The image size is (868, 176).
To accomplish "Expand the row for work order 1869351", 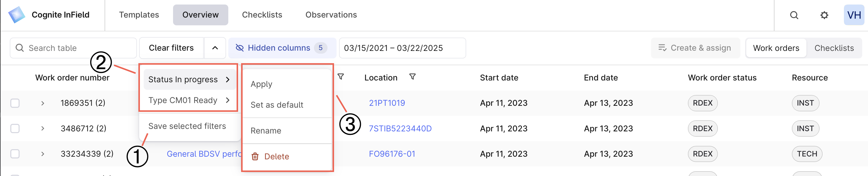I will point(42,103).
